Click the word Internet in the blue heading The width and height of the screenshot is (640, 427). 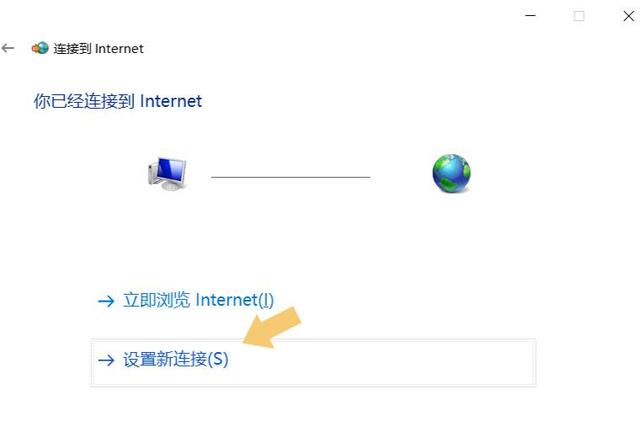pos(171,101)
